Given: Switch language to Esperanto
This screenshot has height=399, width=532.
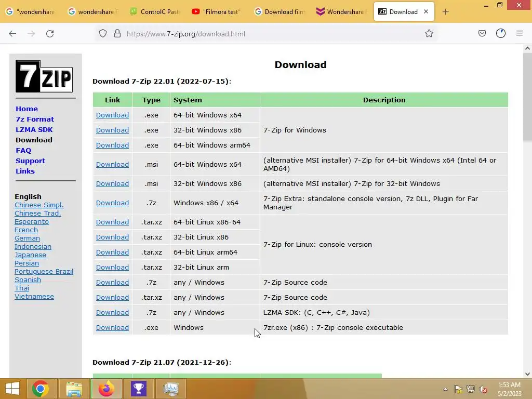Looking at the screenshot, I should (x=32, y=221).
